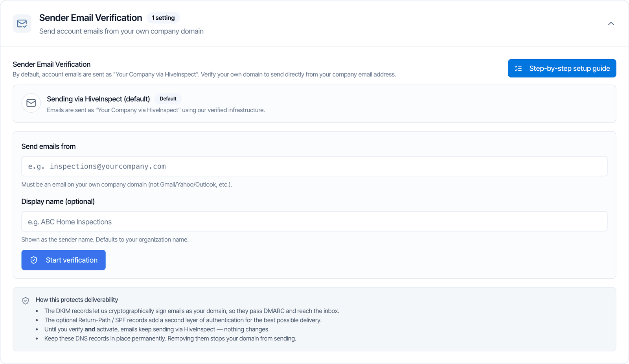Click the Sender Email Verification header title
The image size is (629, 364).
coord(90,18)
